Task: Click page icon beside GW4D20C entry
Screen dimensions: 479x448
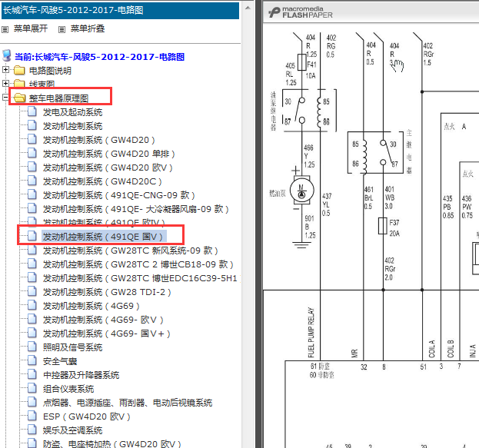Action: click(32, 181)
